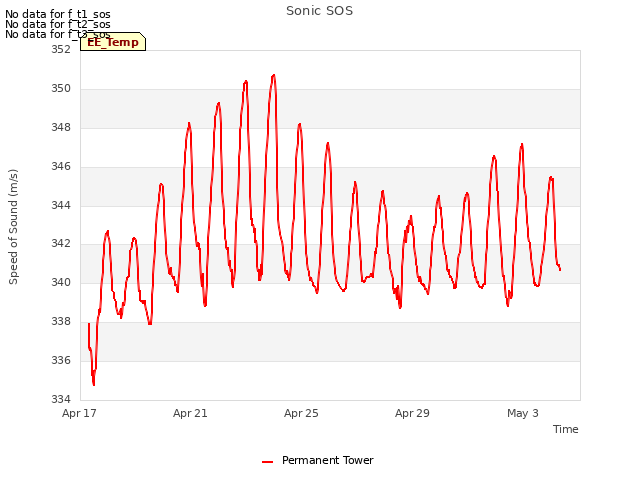640x480 pixels.
Task: Click the 'Apr 17' x-axis tick label
Action: click(79, 413)
